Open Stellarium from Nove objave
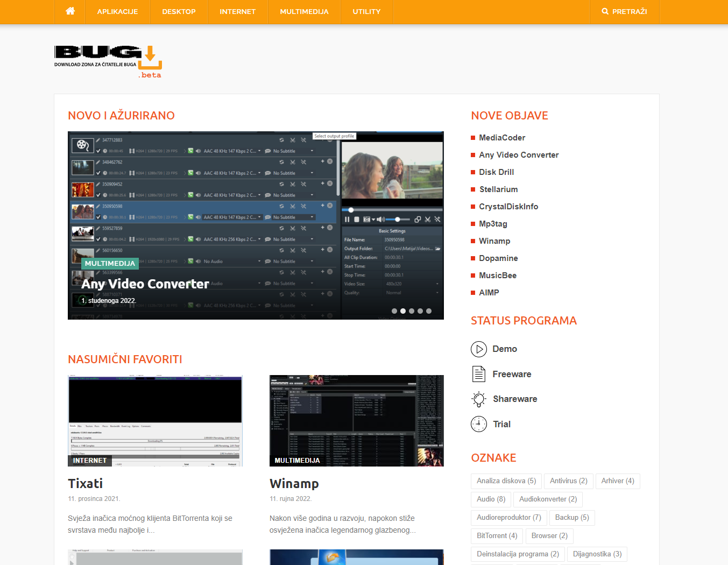The width and height of the screenshot is (728, 565). pos(498,189)
